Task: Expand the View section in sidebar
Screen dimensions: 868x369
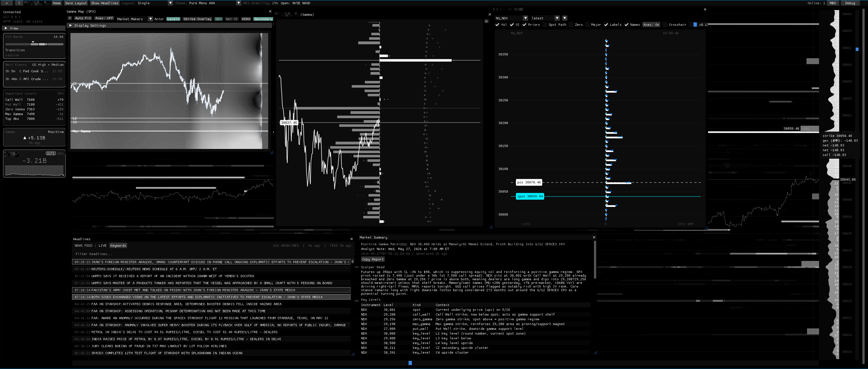Action: point(34,28)
